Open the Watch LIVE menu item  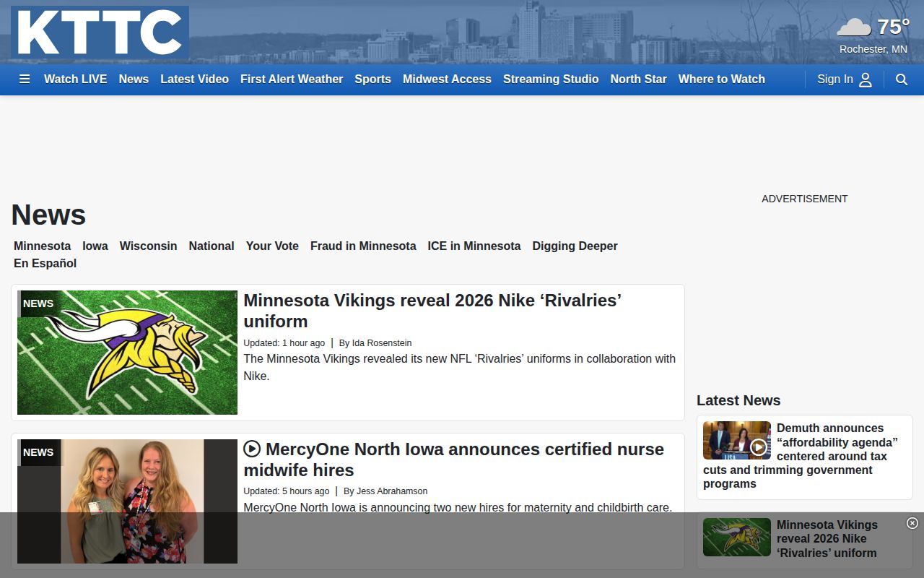click(75, 79)
